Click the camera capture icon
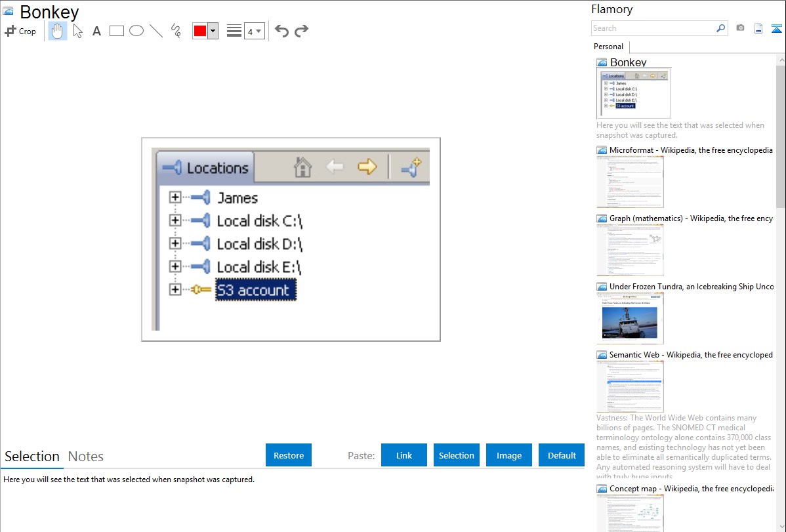 tap(740, 28)
